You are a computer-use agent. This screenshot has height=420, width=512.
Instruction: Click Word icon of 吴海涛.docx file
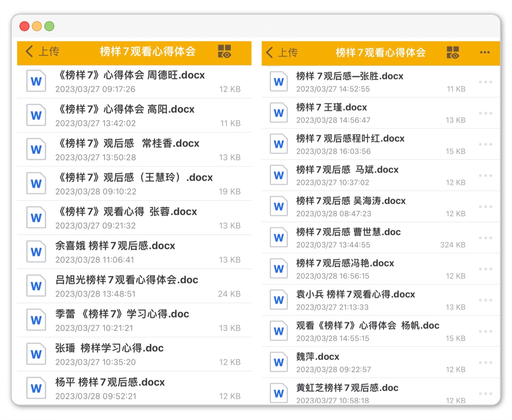click(279, 206)
